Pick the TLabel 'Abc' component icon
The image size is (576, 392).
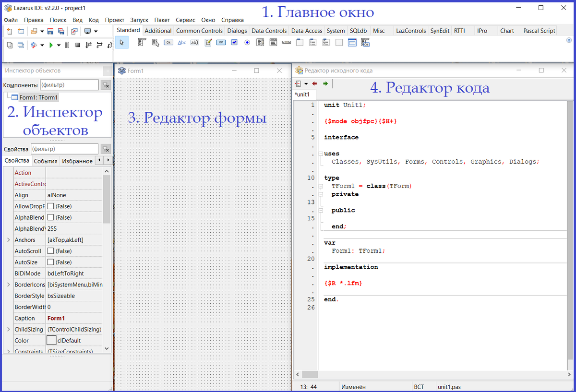pos(182,43)
